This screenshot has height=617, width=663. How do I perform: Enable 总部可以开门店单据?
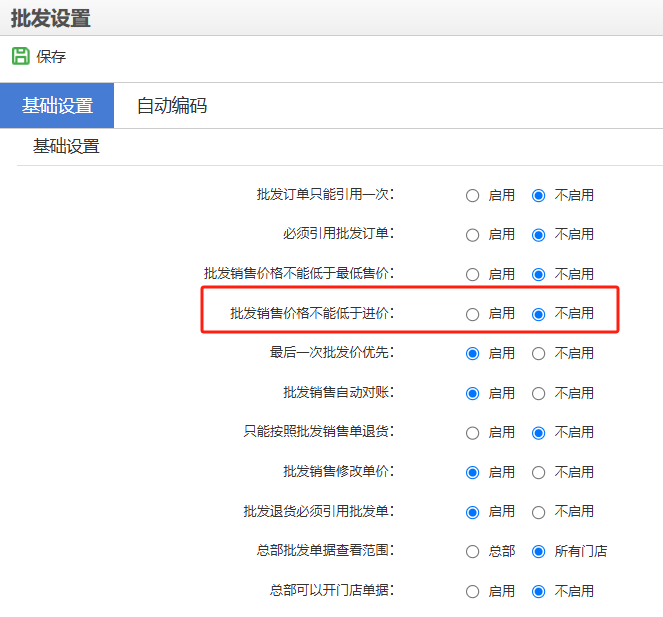pos(472,591)
